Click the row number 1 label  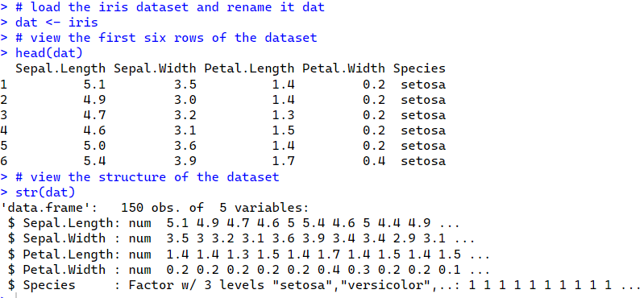4,84
